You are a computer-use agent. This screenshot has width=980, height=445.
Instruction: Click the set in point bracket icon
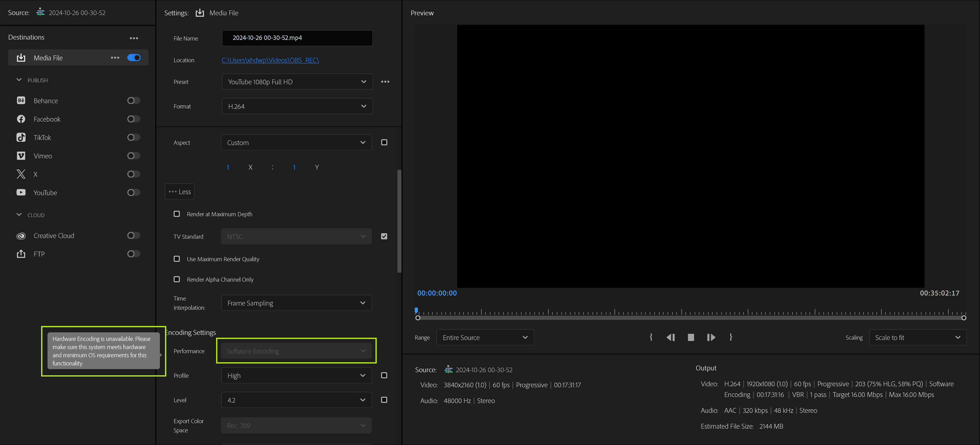pos(651,337)
